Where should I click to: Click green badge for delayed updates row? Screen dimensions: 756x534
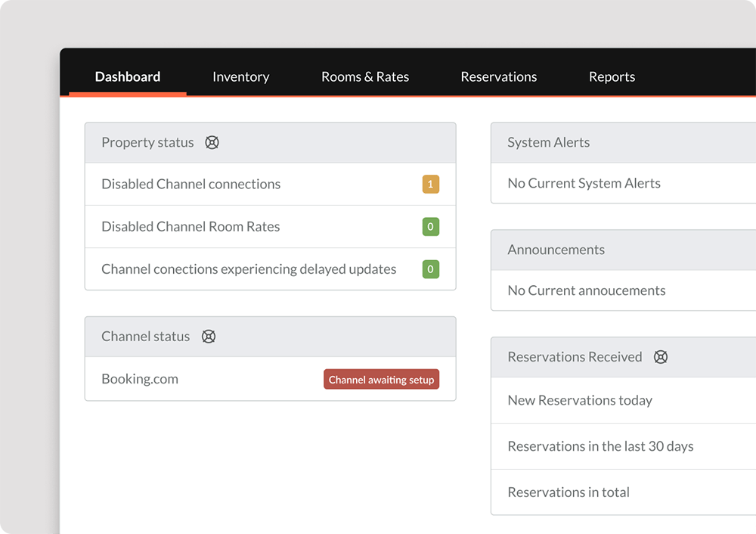430,269
